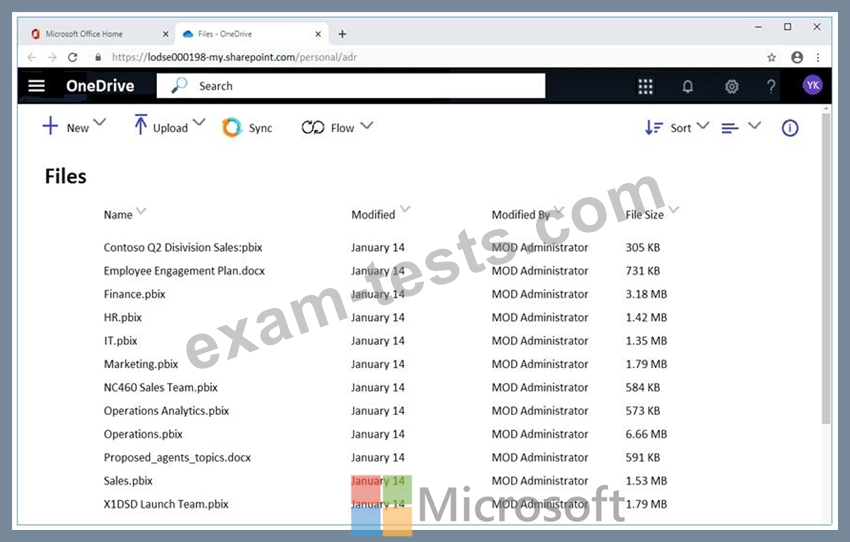Screen dimensions: 850x542
Task: Close the Microsoft Office Home tab
Action: pyautogui.click(x=165, y=34)
